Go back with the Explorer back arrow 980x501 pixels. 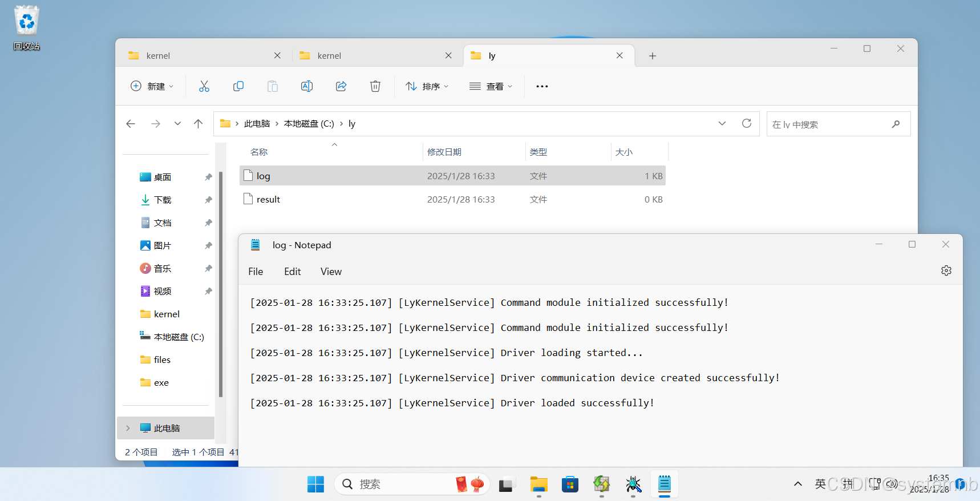[x=131, y=124]
